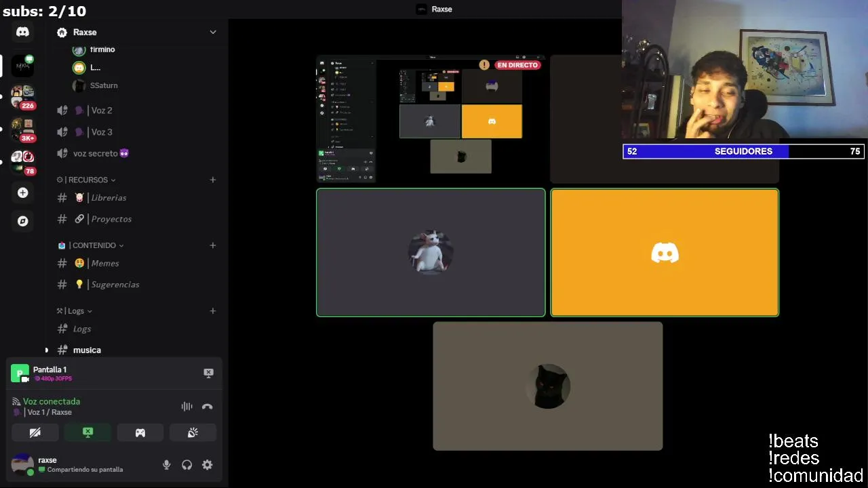Click the Pantalla 1 green stream icon
Image resolution: width=868 pixels, height=488 pixels.
(20, 373)
